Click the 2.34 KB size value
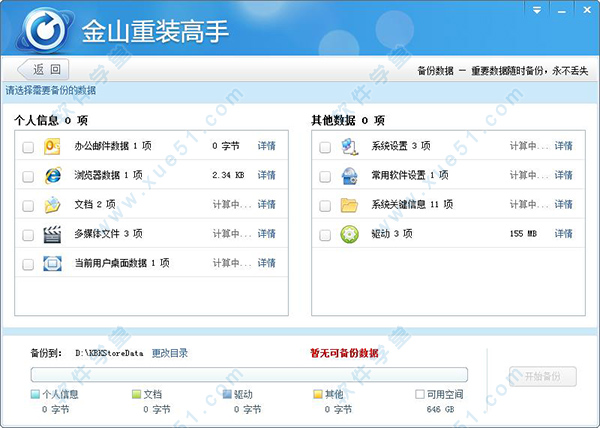600x428 pixels. [228, 175]
